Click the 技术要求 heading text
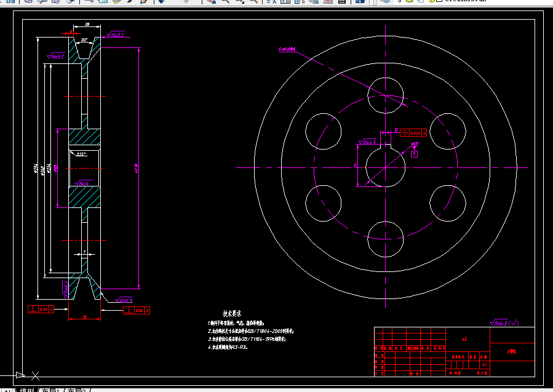553x392 pixels. (x=232, y=313)
